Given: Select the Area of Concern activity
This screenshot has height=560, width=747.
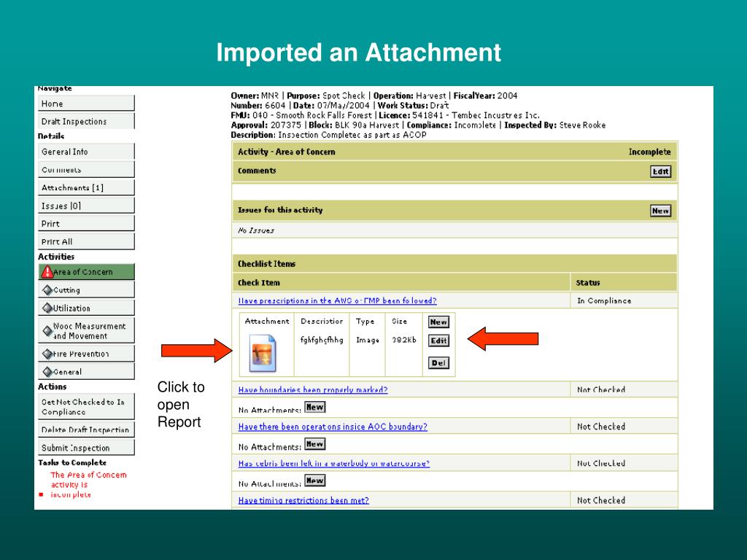Looking at the screenshot, I should [x=86, y=271].
